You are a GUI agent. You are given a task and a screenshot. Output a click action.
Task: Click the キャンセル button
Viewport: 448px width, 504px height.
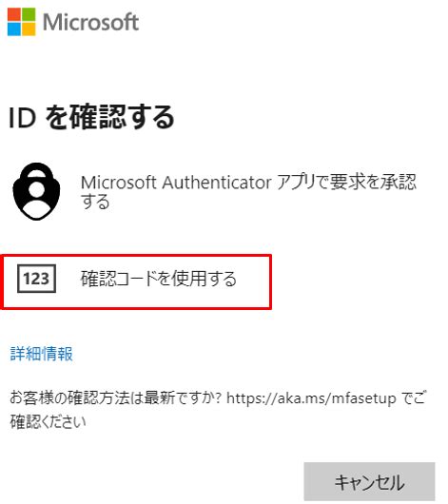[369, 481]
